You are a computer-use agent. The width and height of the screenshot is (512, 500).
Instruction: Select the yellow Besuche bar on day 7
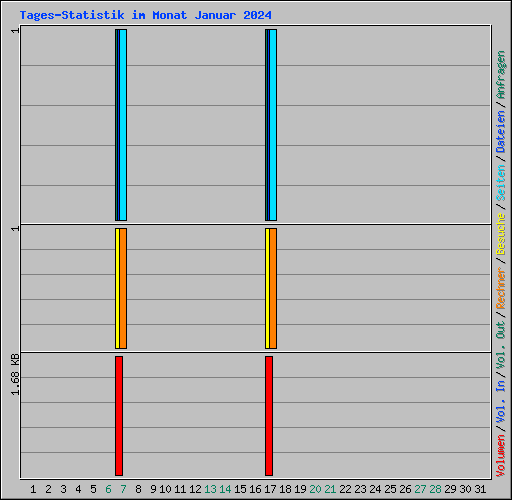coord(117,289)
